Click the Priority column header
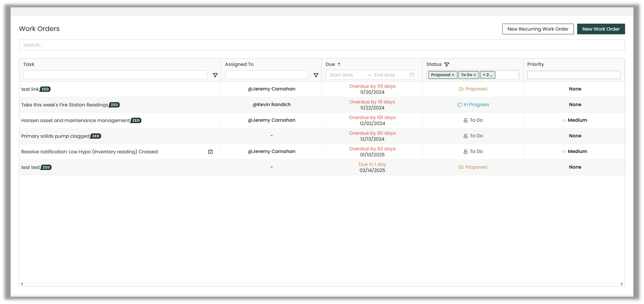 (535, 64)
